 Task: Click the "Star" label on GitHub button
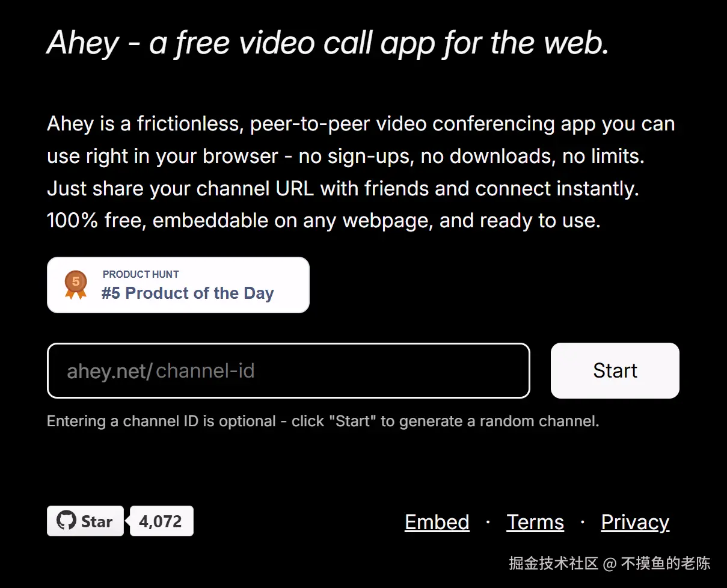[97, 521]
